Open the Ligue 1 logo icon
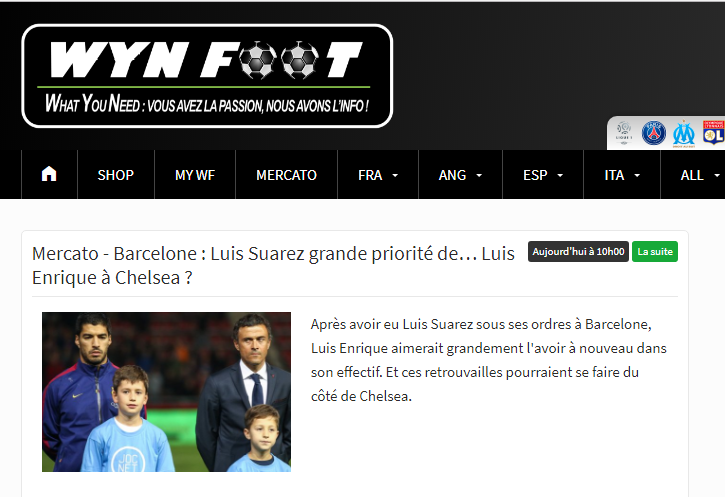 coord(624,133)
